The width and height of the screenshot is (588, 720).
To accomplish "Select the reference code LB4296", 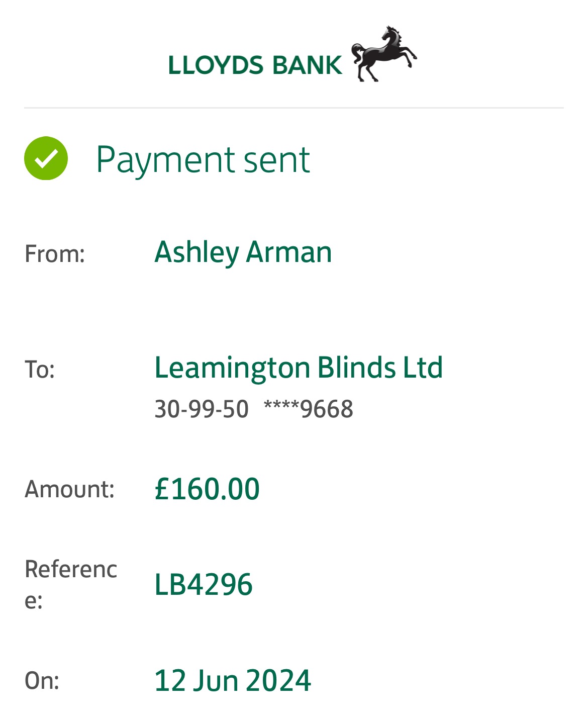I will tap(204, 585).
